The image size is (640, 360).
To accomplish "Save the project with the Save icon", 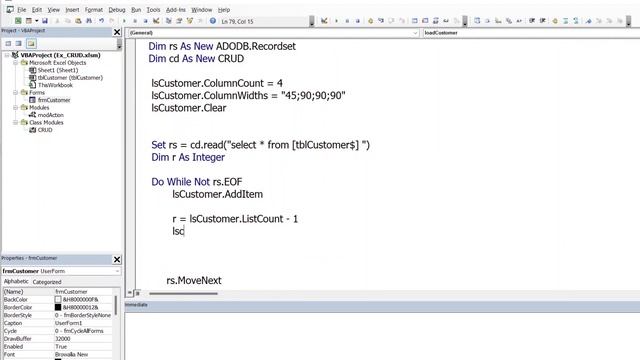I will tap(45, 21).
